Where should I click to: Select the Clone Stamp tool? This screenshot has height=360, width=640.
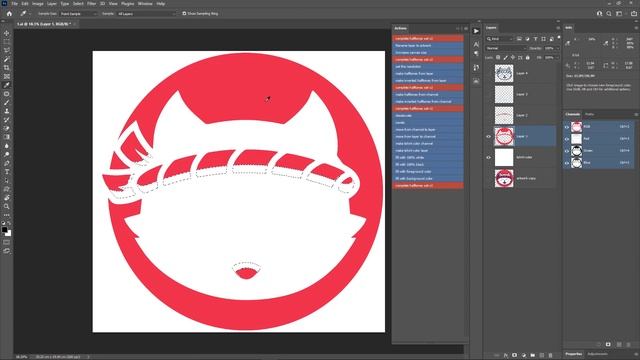point(7,111)
